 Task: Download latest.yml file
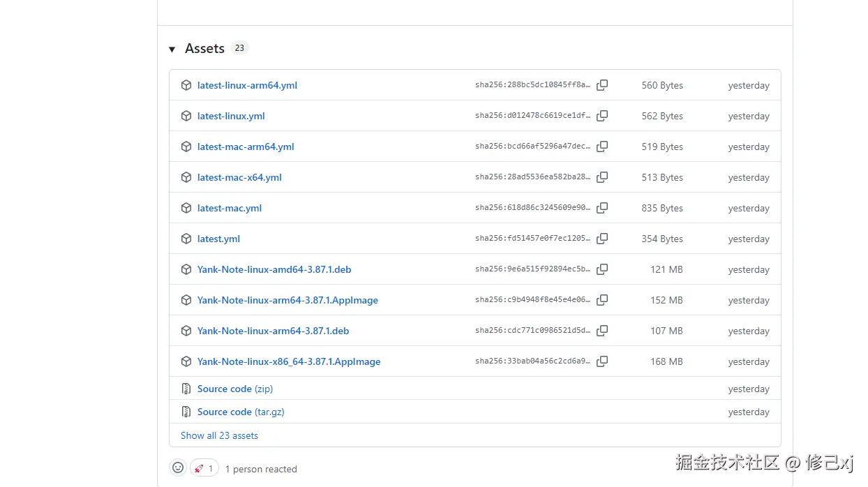point(218,239)
